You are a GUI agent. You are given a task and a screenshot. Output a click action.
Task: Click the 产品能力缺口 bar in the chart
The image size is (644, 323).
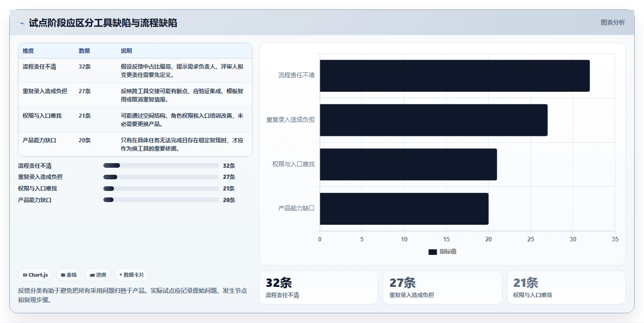(x=404, y=209)
